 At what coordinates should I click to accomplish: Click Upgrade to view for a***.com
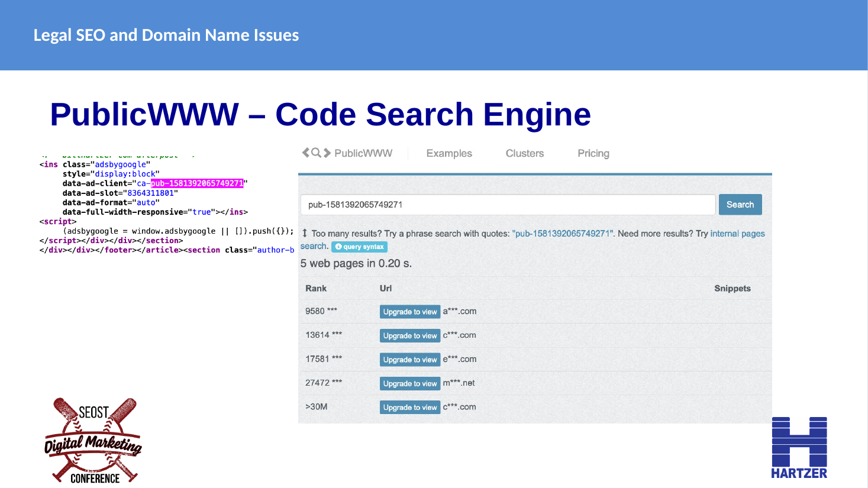click(410, 312)
